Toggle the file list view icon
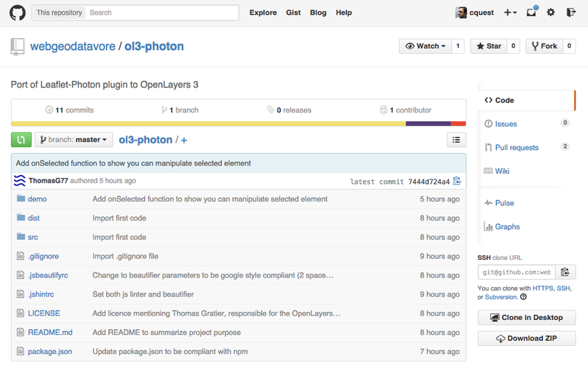This screenshot has width=588, height=365. [x=456, y=140]
